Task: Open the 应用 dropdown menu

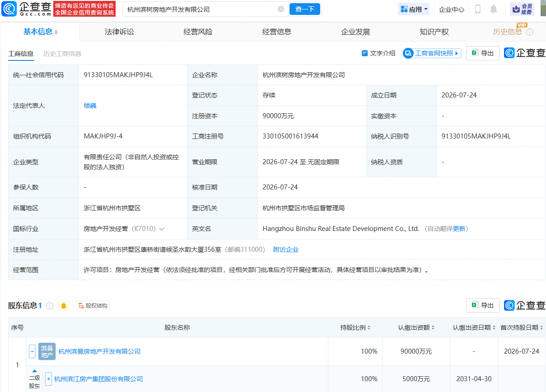Action: (414, 9)
